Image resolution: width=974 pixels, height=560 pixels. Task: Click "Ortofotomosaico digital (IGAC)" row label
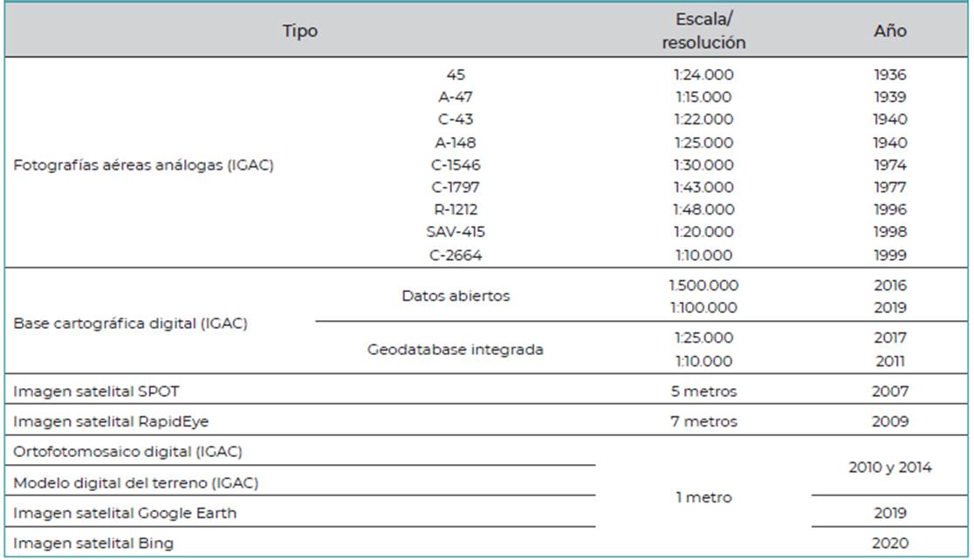127,452
